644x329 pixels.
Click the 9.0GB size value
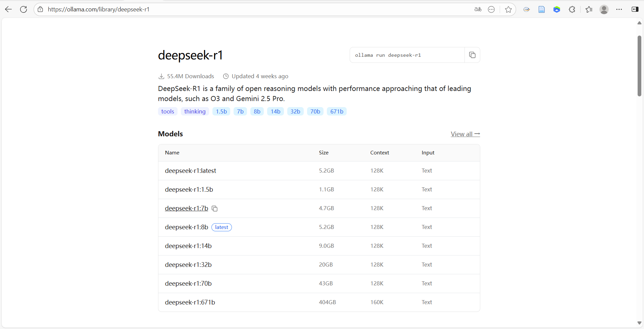point(327,246)
